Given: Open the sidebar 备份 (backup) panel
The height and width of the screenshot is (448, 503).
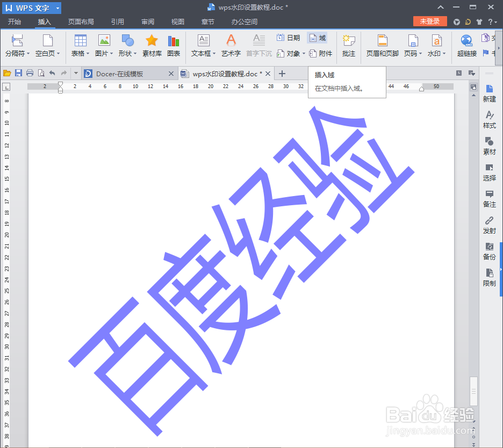Looking at the screenshot, I should (489, 251).
